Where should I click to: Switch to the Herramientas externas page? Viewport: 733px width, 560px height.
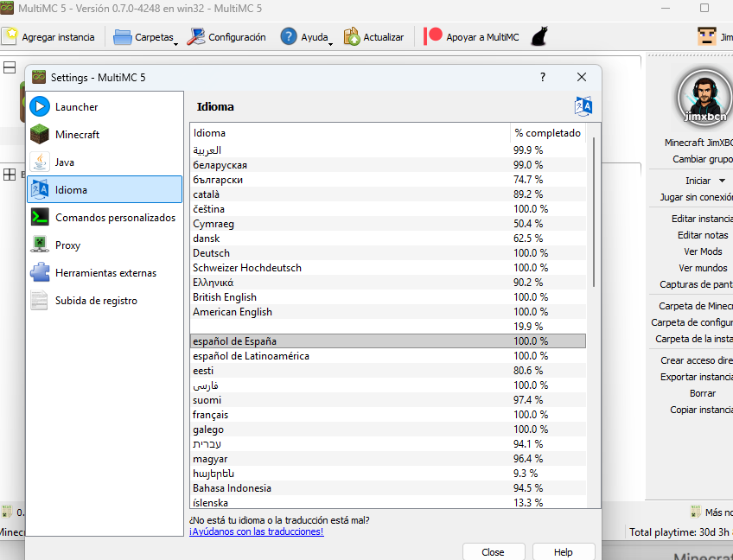[x=105, y=273]
